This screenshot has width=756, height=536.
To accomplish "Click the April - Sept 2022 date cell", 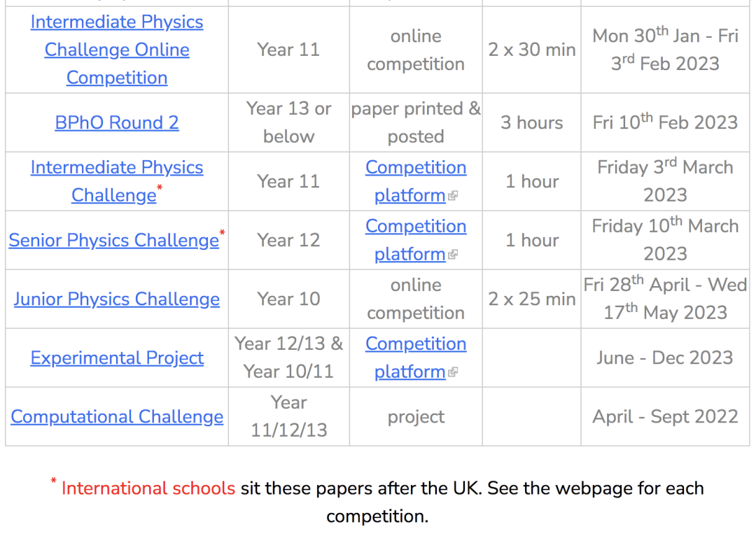I will [664, 416].
